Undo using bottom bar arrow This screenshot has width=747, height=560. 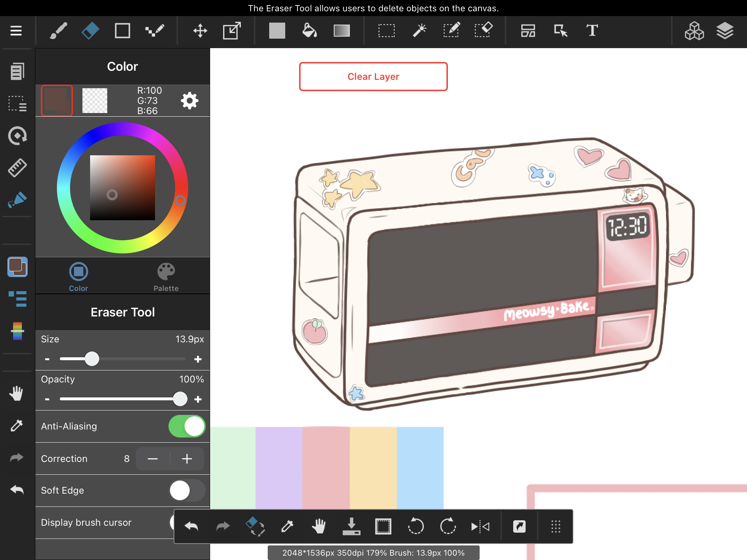tap(191, 526)
